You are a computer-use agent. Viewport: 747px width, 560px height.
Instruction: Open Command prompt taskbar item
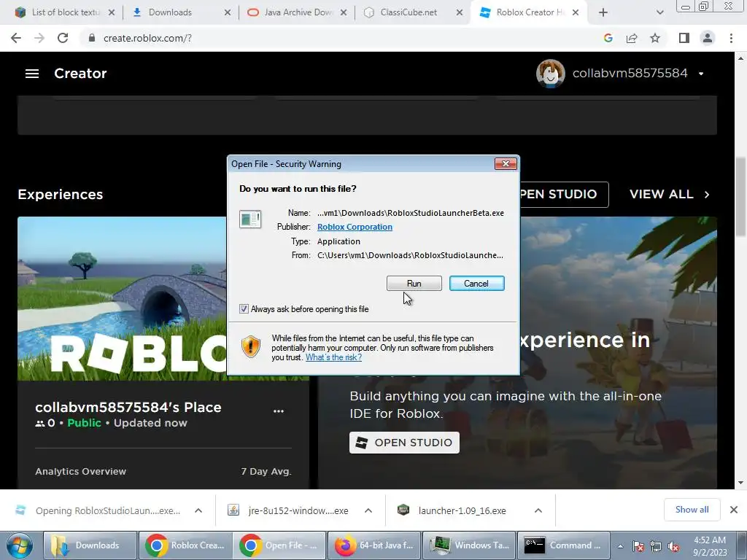[564, 545]
